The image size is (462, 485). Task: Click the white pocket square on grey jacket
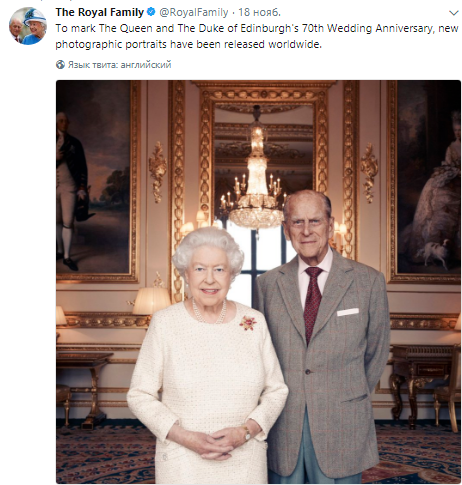coord(348,312)
